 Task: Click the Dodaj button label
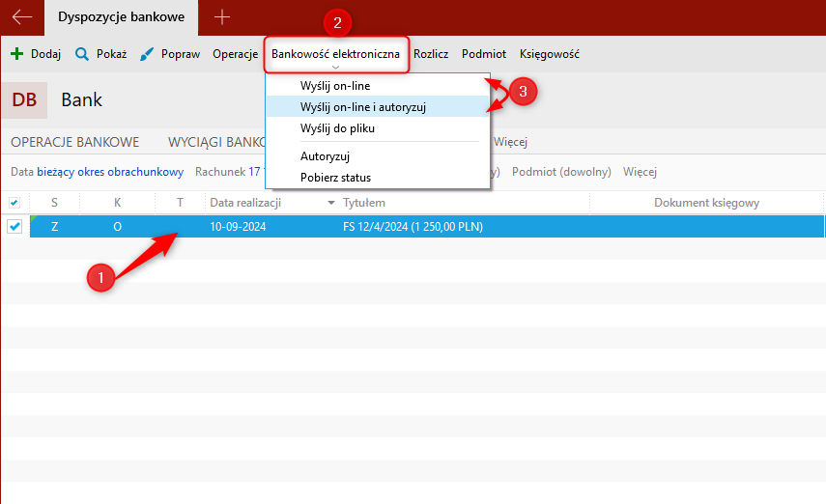tap(45, 54)
